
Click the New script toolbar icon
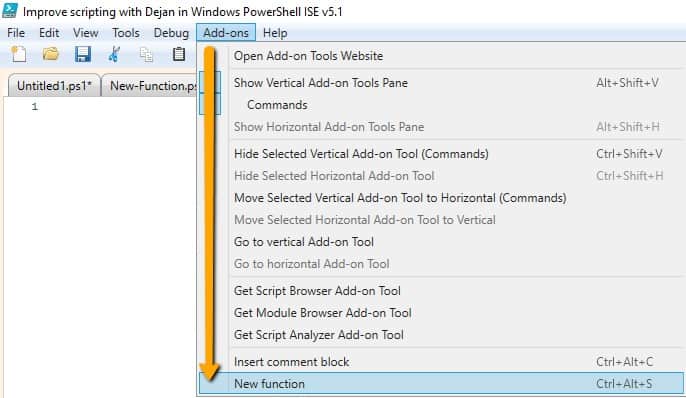click(x=18, y=54)
